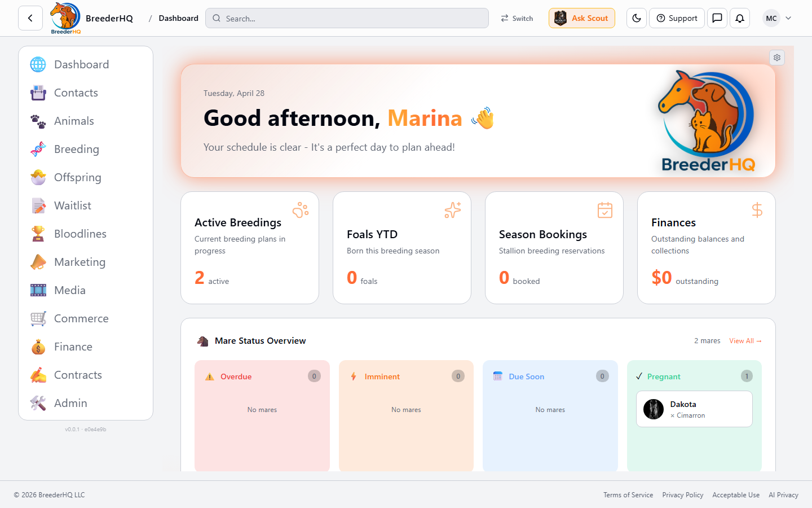812x508 pixels.
Task: Toggle dark mode moon icon
Action: tap(637, 18)
